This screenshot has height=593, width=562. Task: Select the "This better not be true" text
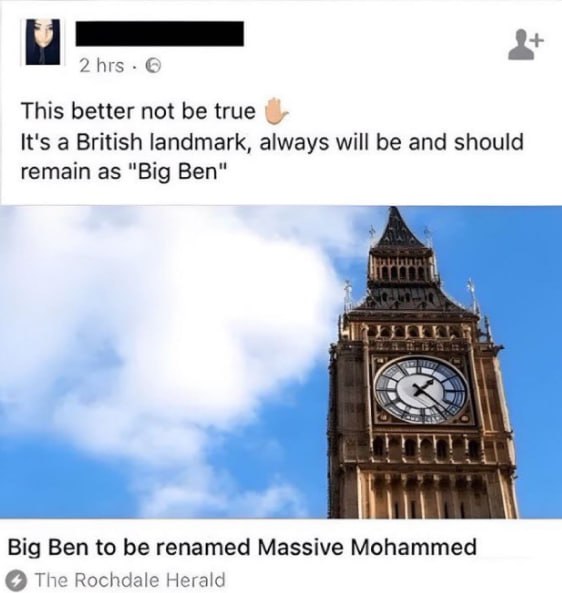click(138, 111)
